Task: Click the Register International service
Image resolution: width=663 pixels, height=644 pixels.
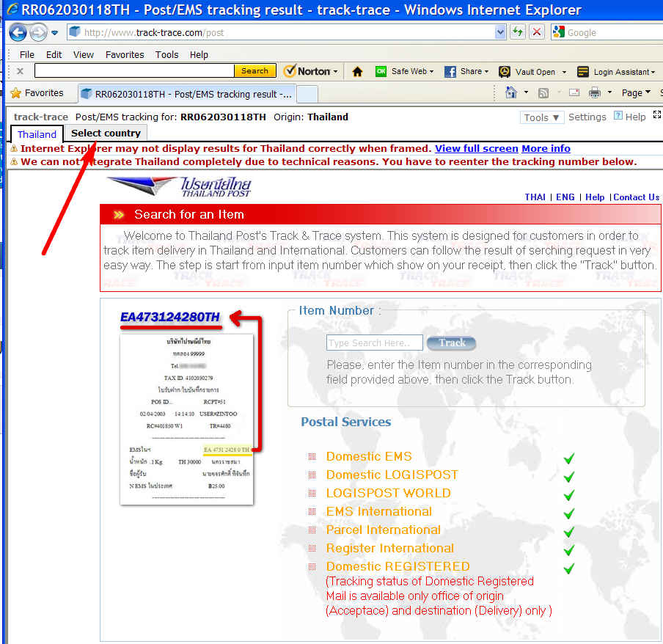Action: 390,548
